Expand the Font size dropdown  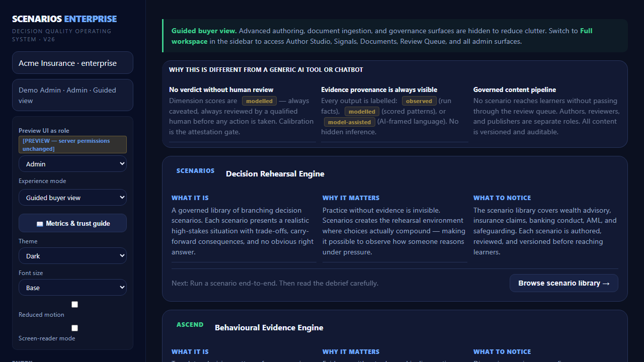72,288
